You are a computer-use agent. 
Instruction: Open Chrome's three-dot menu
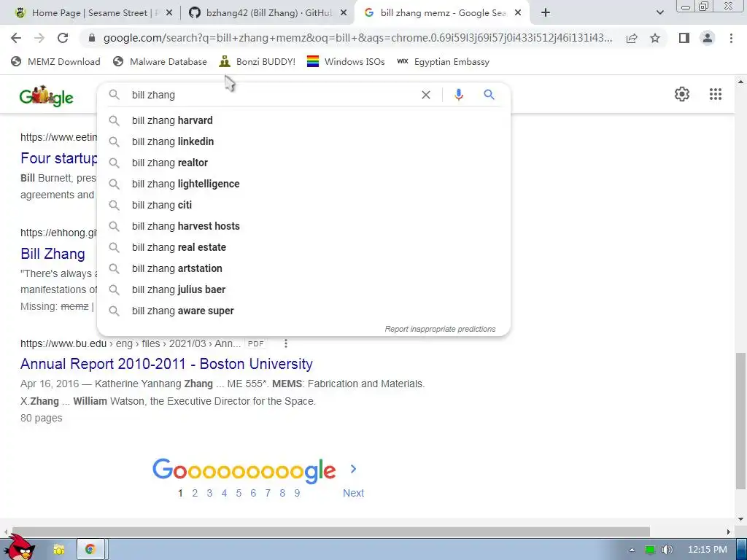[731, 38]
